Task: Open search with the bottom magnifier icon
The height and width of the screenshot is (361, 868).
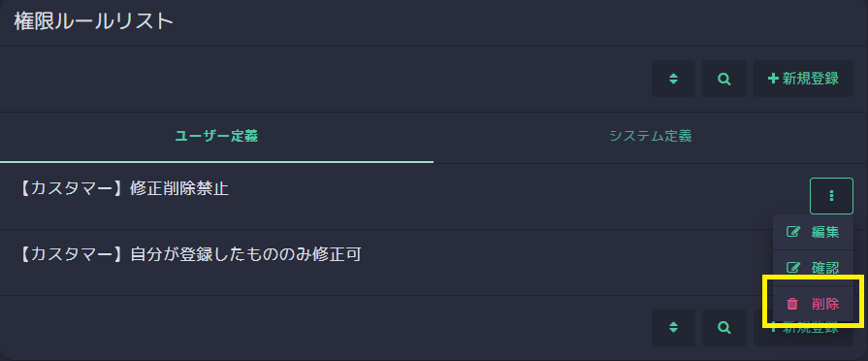Action: pyautogui.click(x=724, y=328)
